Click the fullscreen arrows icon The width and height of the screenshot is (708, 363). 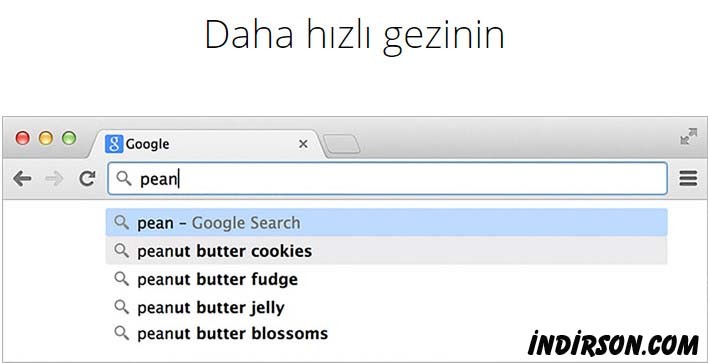[x=689, y=137]
